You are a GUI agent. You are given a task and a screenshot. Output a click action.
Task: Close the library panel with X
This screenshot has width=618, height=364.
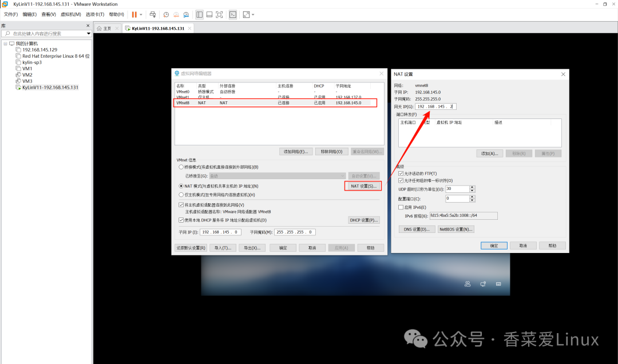[88, 26]
